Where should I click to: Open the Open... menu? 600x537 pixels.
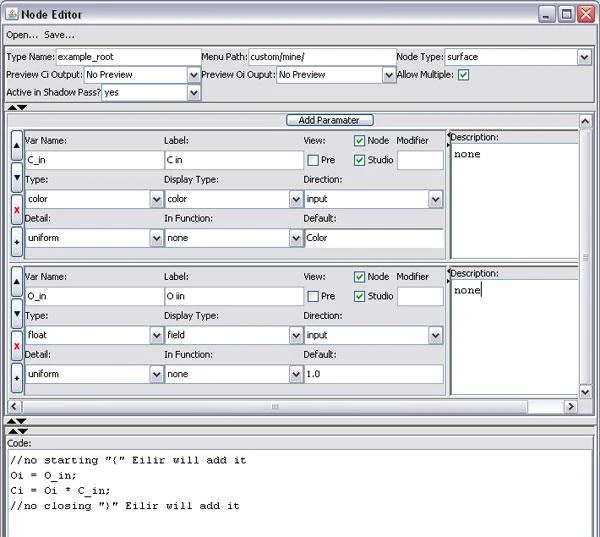click(x=22, y=34)
